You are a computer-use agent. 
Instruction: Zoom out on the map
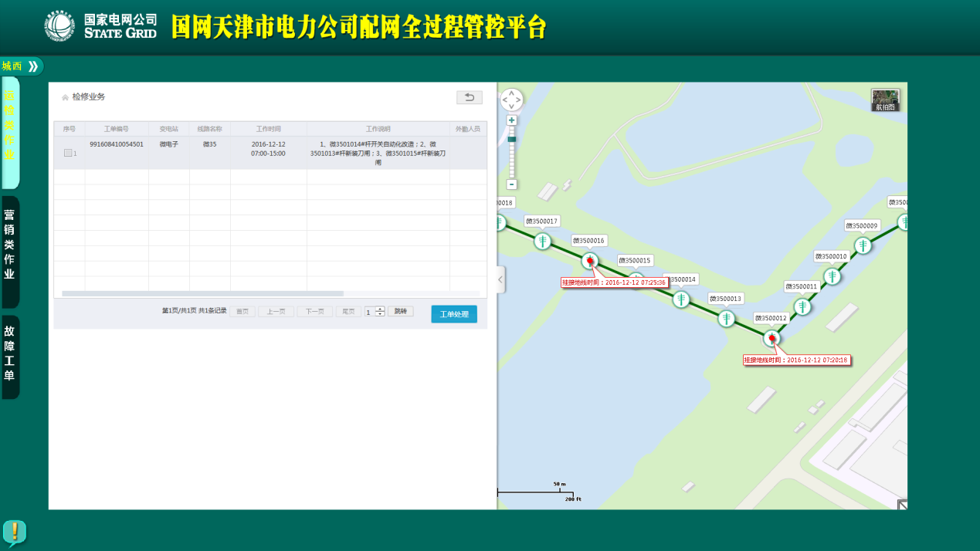coord(511,184)
